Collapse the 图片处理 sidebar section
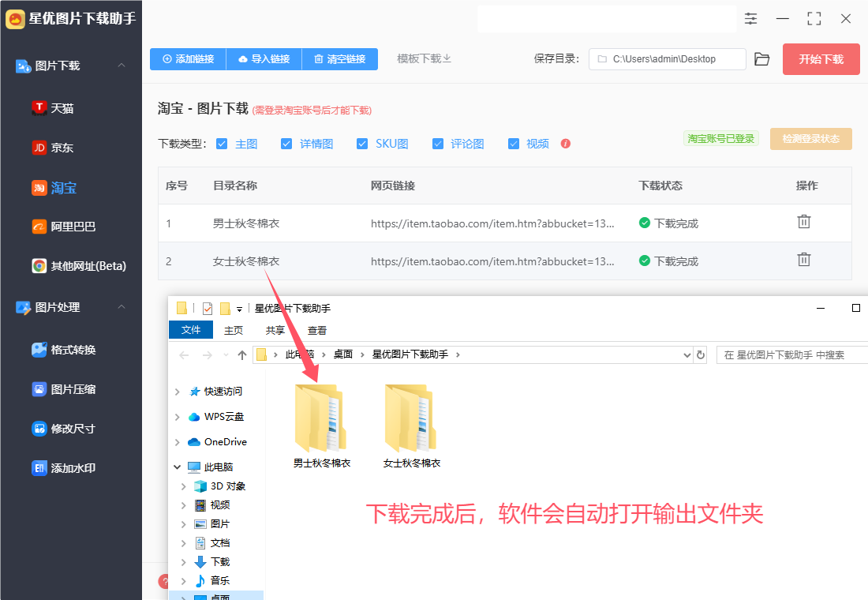 point(122,307)
